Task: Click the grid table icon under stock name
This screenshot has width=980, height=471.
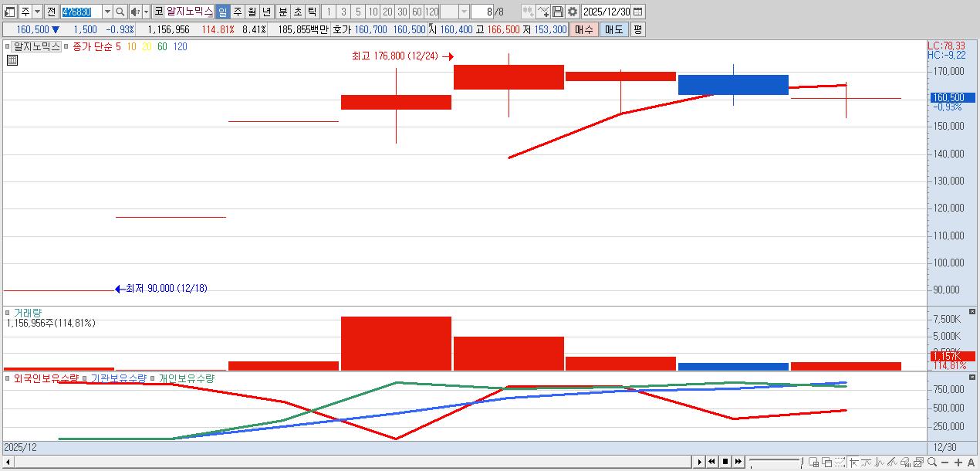Action: [12, 59]
